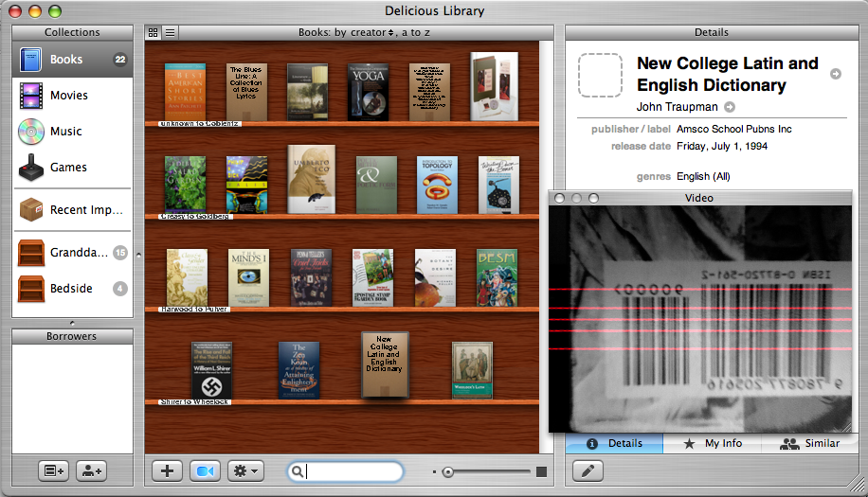Select The Mind's I book
The width and height of the screenshot is (868, 497).
(248, 277)
